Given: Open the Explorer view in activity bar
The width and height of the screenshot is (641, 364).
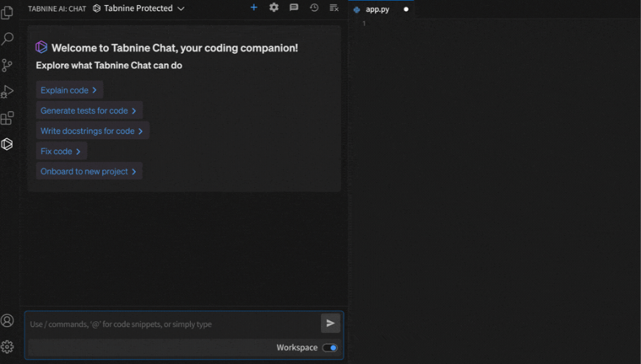Looking at the screenshot, I should tap(7, 13).
